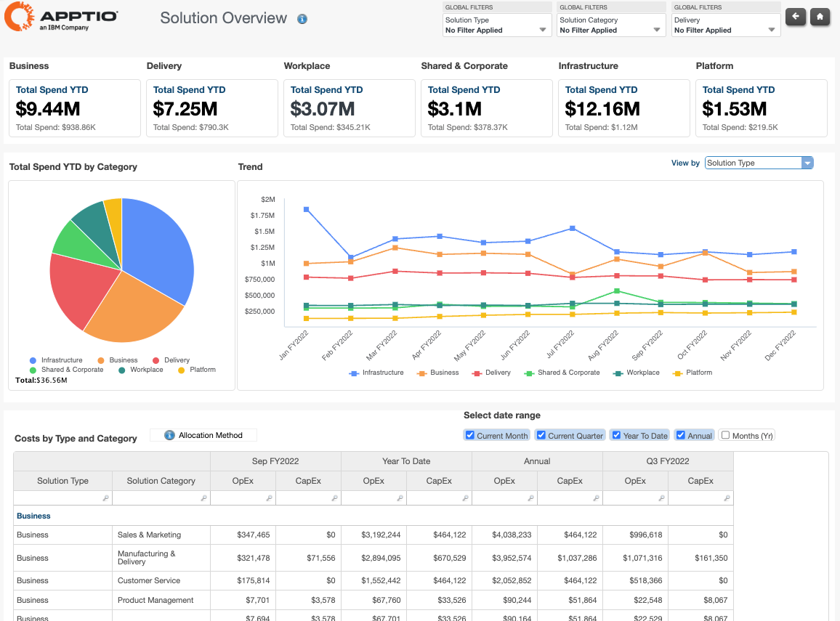Click the home navigation icon
The image size is (840, 621).
point(820,17)
